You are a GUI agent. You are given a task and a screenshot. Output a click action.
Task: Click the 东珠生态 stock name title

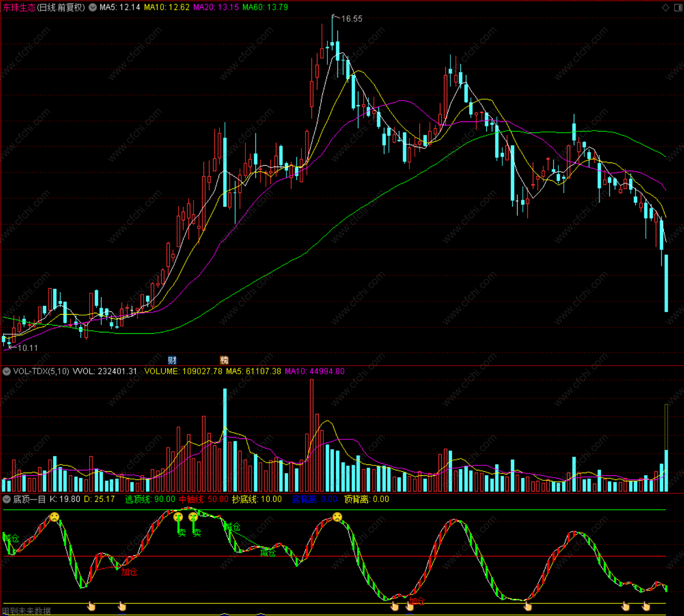coord(19,7)
